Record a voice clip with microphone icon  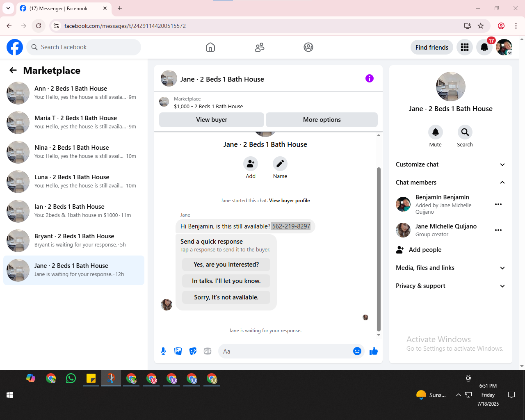163,351
